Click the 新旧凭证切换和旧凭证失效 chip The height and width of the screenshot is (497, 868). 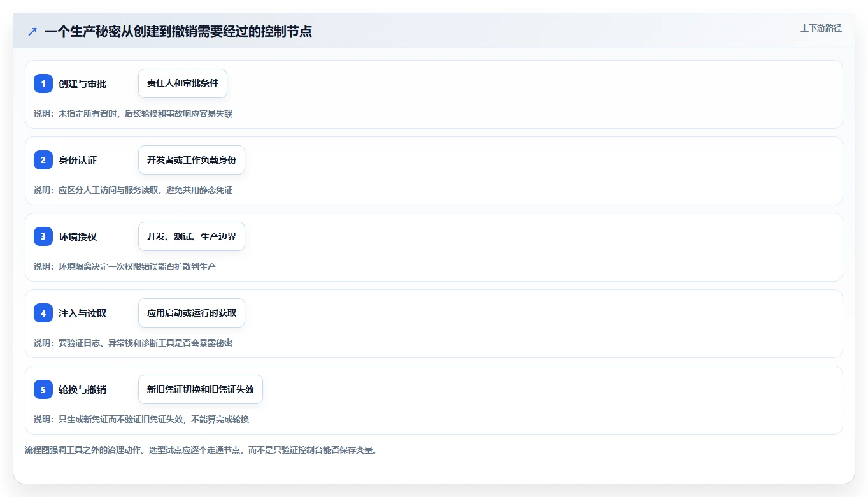point(201,389)
